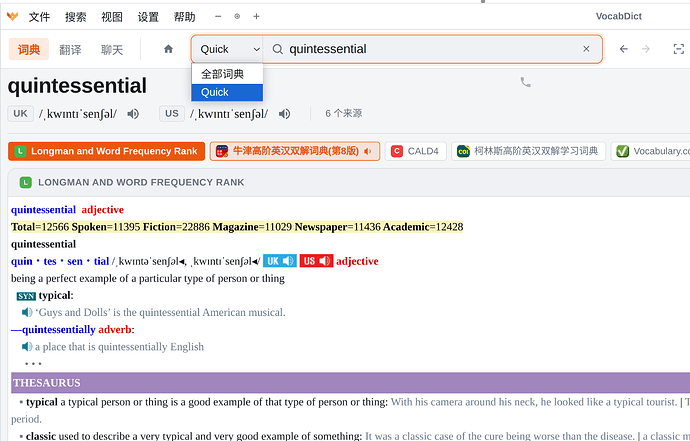Clear the search field with X
The image size is (690, 441).
pyautogui.click(x=586, y=49)
